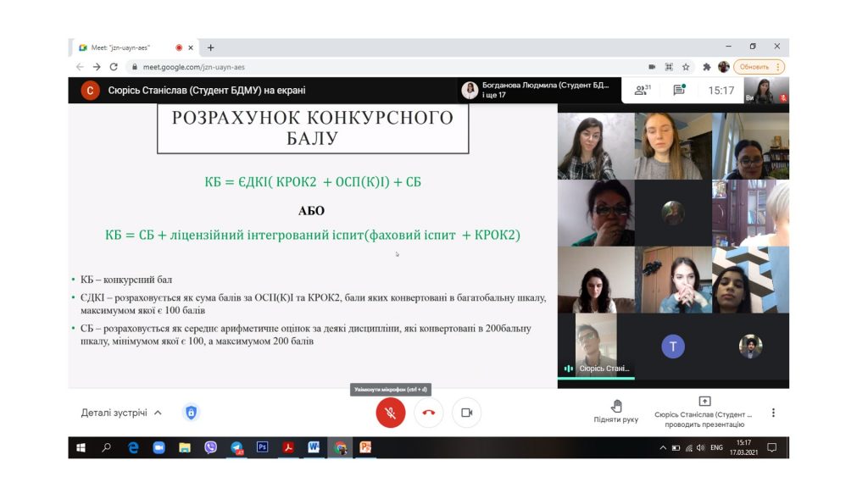Unmute the microphone with red mic button

click(x=391, y=413)
